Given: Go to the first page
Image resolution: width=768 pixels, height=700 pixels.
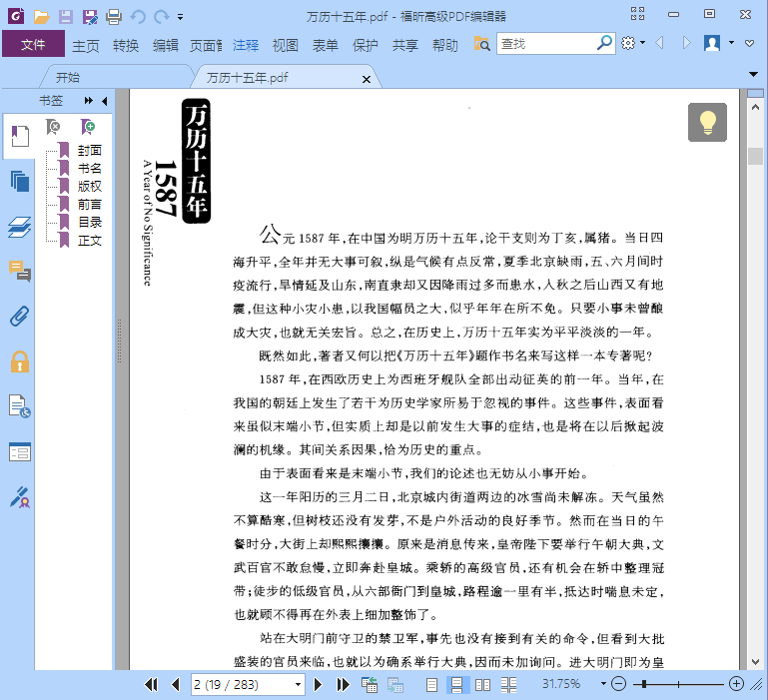Looking at the screenshot, I should click(151, 684).
